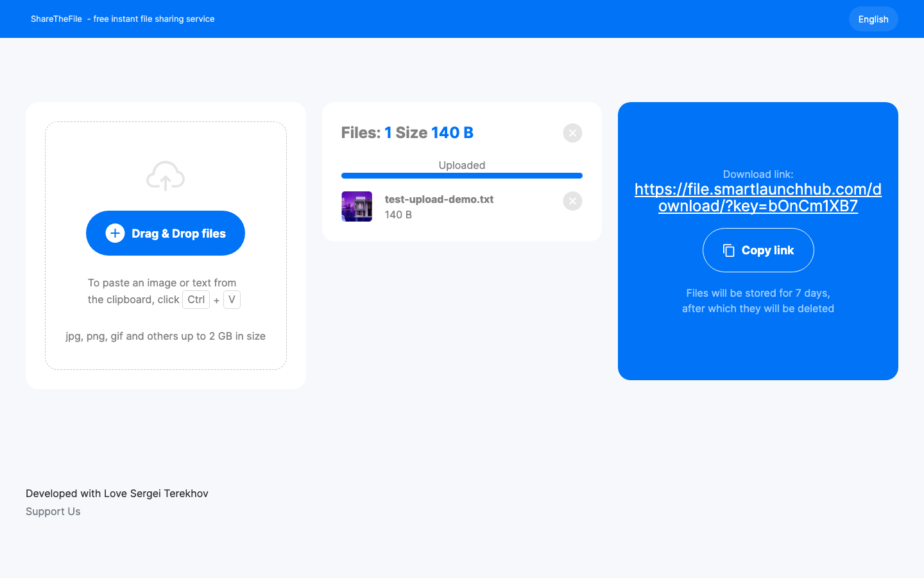
Task: Open the English language selector
Action: [873, 19]
